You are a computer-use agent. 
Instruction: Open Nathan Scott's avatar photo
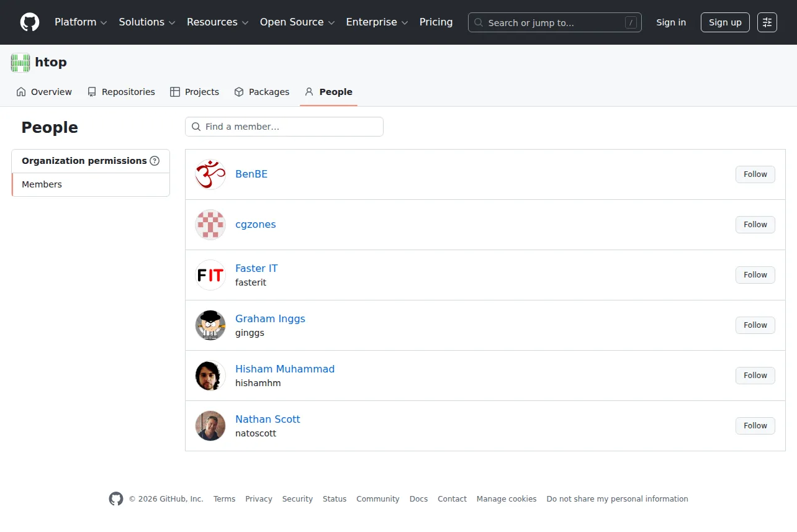click(x=210, y=426)
